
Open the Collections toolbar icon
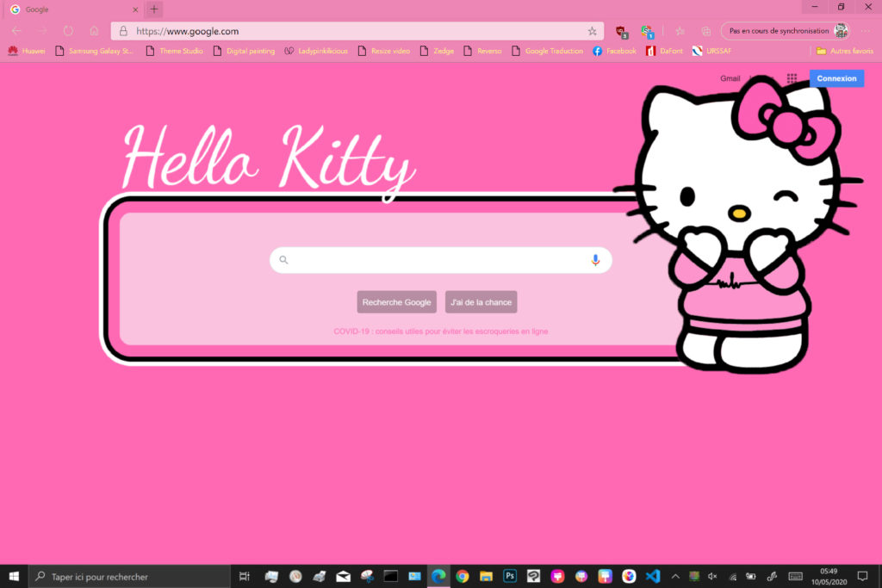point(705,32)
